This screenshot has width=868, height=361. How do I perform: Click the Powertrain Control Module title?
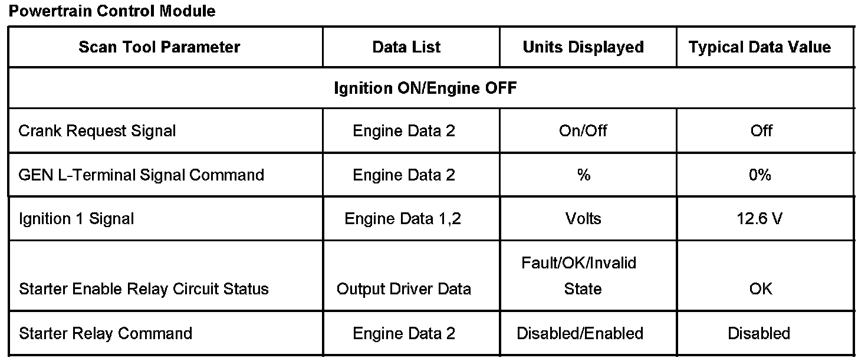pyautogui.click(x=112, y=11)
